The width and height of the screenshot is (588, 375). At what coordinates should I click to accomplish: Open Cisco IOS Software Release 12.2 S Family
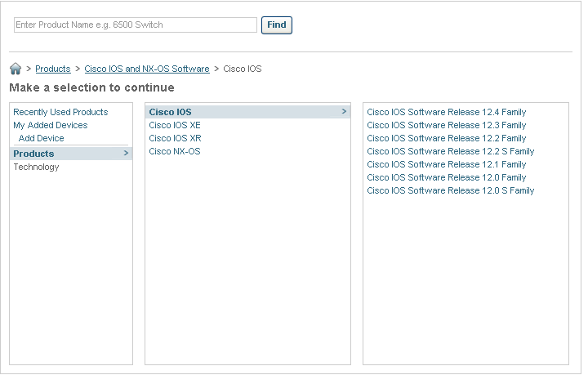click(x=450, y=151)
